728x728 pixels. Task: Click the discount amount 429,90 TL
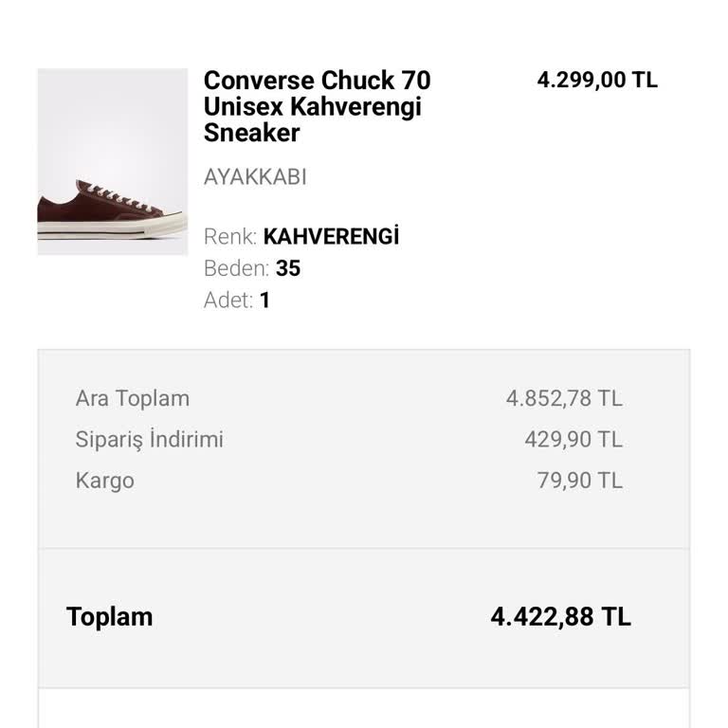[573, 440]
